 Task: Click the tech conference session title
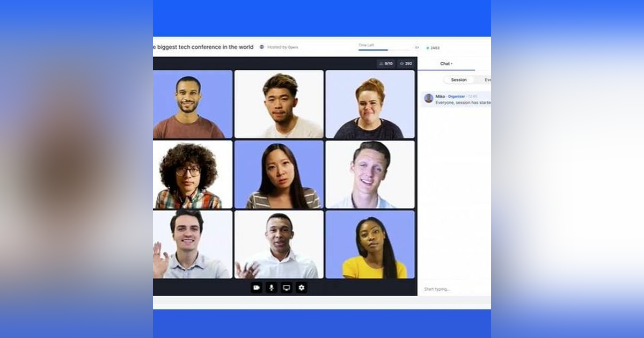point(203,47)
